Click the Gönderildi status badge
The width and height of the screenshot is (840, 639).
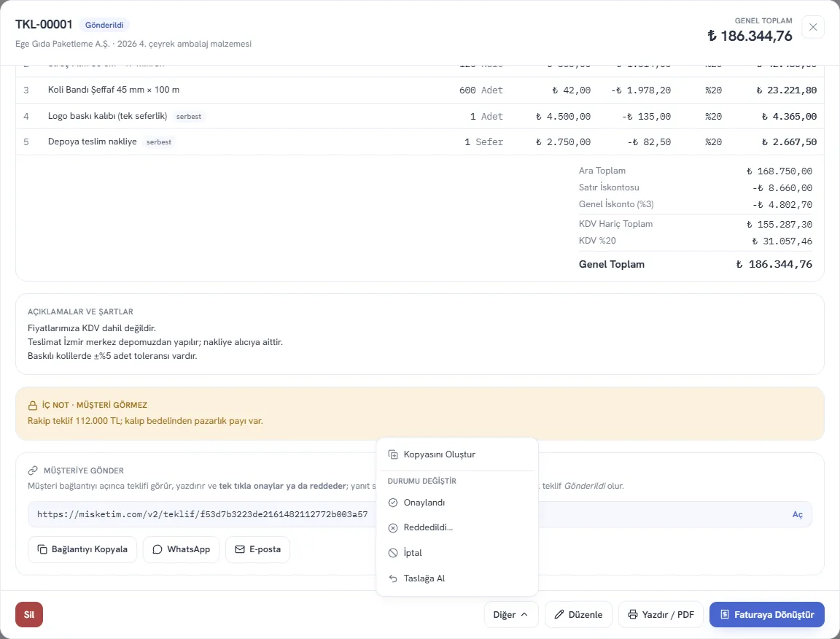104,26
